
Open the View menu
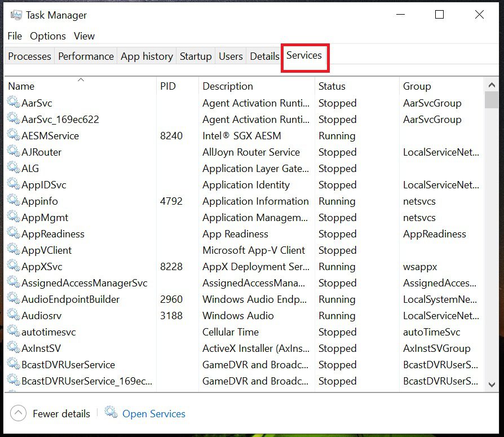click(x=84, y=36)
